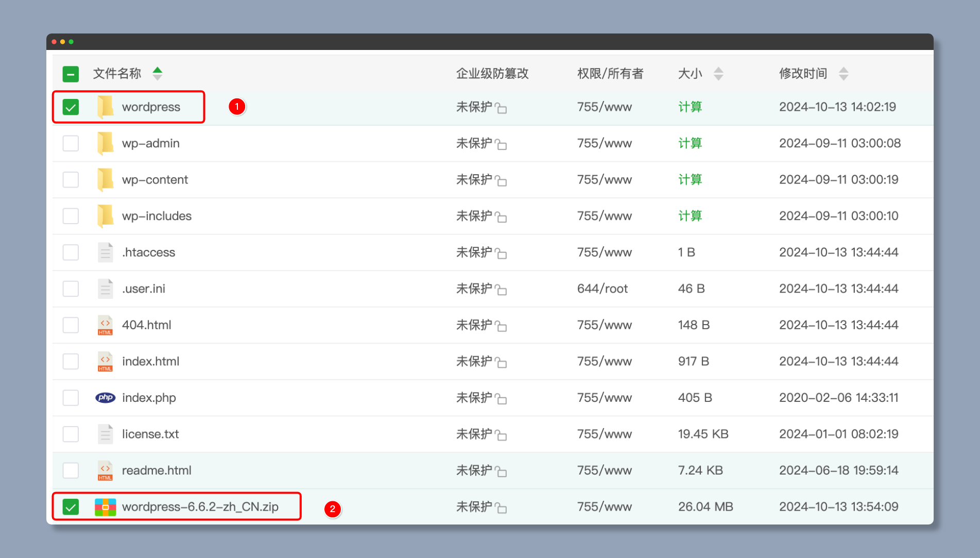Click the lock icon in the readme.html row

click(x=501, y=471)
